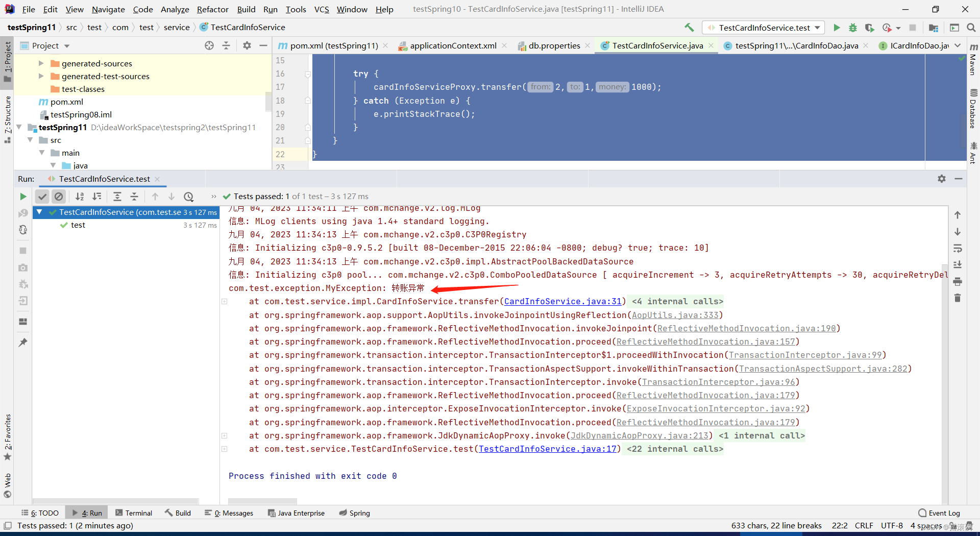The width and height of the screenshot is (980, 536).
Task: Open Terminal tool window tab
Action: tap(134, 513)
